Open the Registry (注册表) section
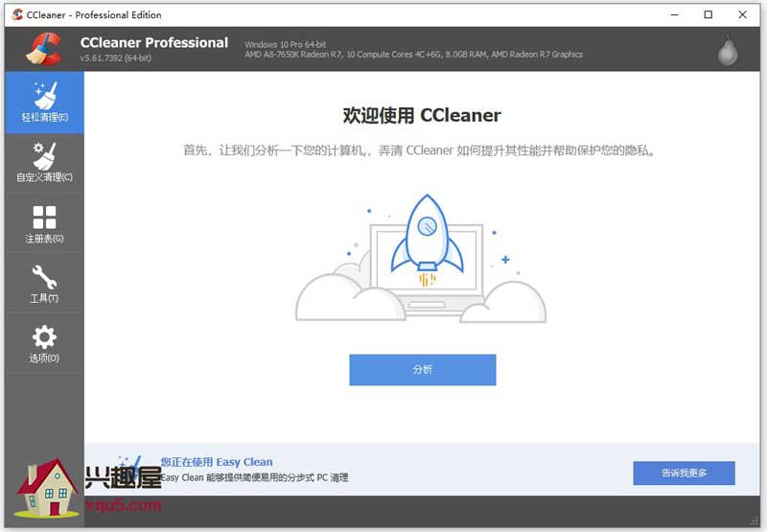The width and height of the screenshot is (767, 532). pos(44,224)
